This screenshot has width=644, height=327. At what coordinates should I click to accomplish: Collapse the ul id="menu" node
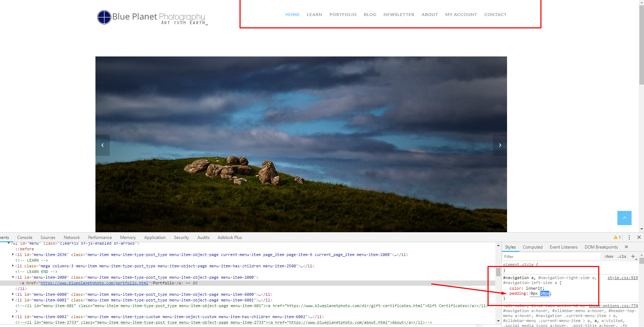coord(9,243)
